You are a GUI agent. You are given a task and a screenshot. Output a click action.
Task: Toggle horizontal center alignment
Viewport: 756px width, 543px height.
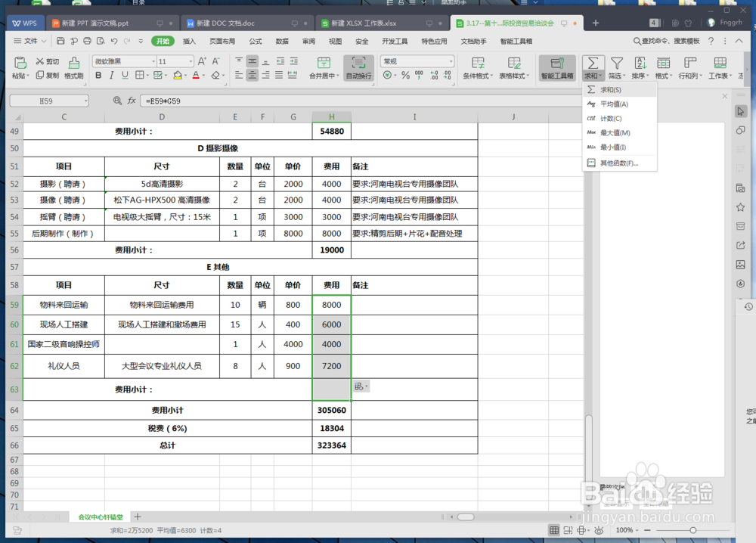point(253,75)
